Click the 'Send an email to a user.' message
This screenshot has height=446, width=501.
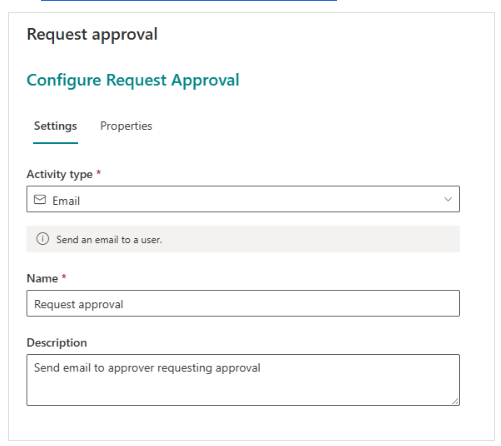[x=109, y=240]
